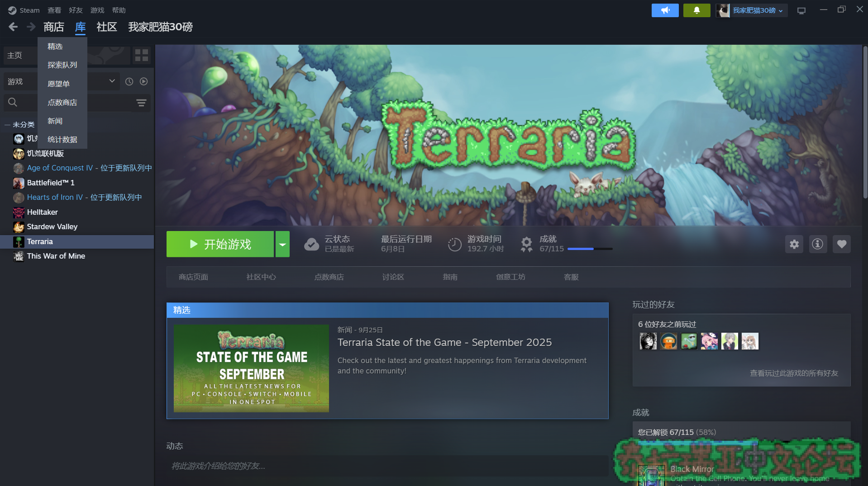Enter Big Picture mode monitor icon
868x486 pixels.
pos(801,10)
